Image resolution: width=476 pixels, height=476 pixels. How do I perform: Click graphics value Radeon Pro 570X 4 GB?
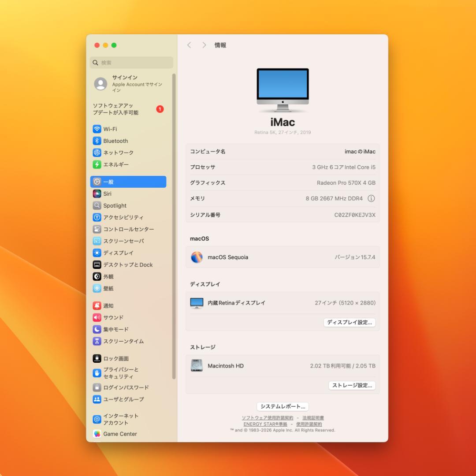point(346,183)
